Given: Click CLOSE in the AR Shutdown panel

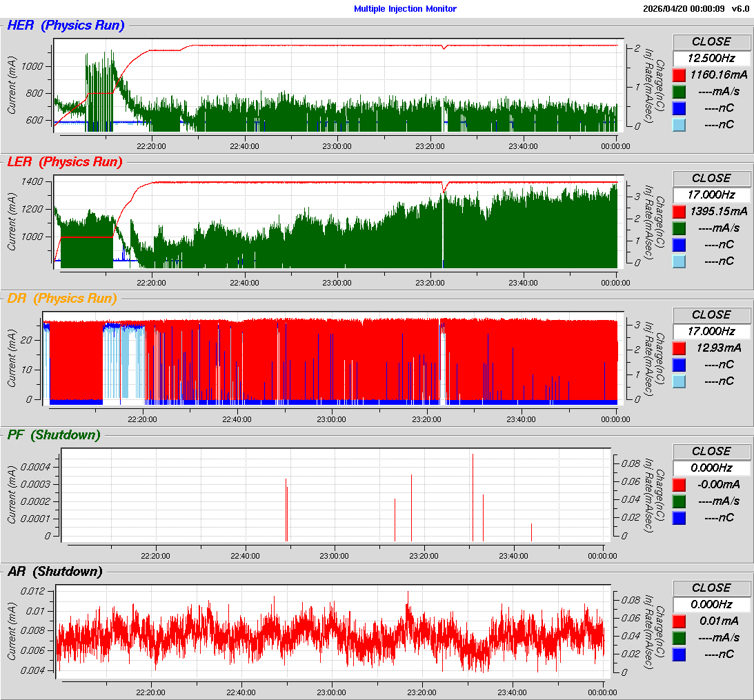Looking at the screenshot, I should [x=711, y=588].
